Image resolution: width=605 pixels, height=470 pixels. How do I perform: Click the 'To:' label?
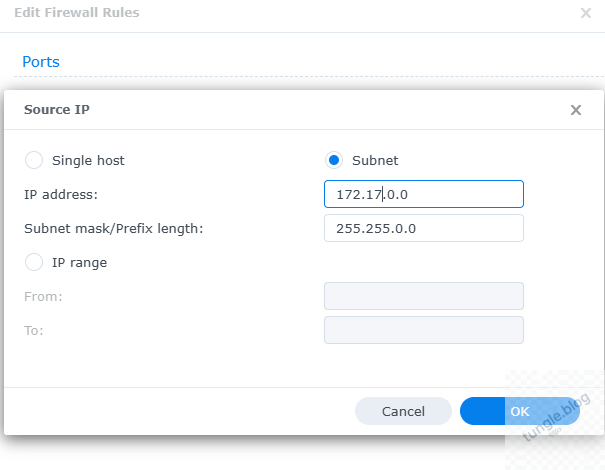[x=34, y=330]
